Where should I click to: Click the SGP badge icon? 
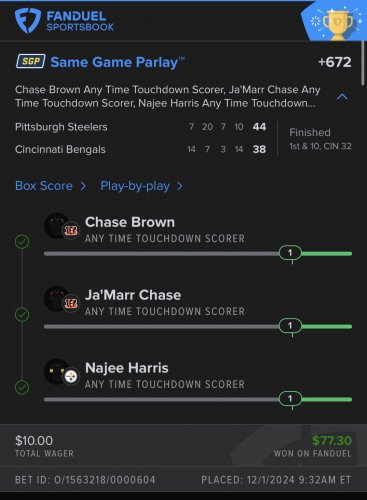[31, 61]
